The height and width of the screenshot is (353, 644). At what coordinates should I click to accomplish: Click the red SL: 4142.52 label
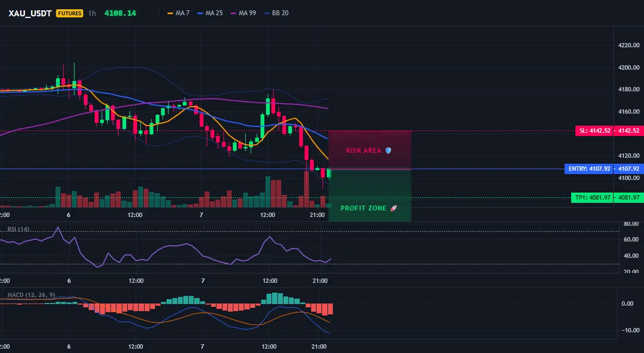point(595,131)
